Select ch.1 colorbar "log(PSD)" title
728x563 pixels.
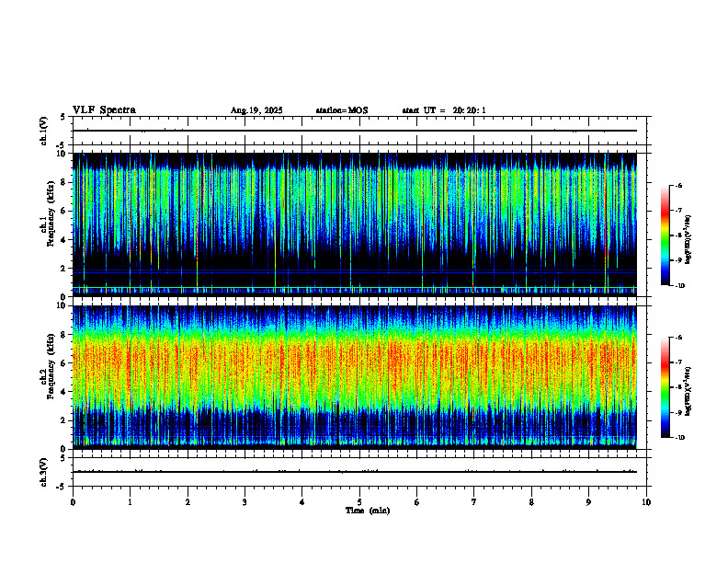pyautogui.click(x=688, y=240)
